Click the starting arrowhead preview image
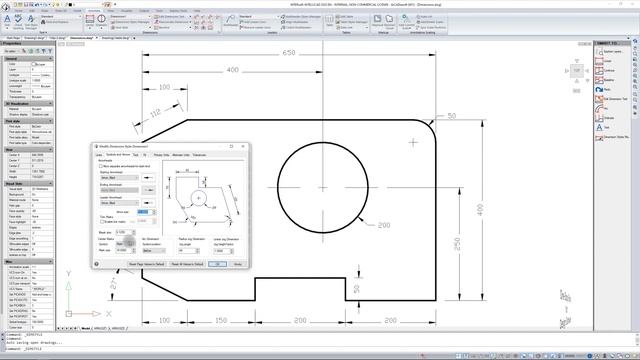Screen dimensions: 640x360 [149, 178]
